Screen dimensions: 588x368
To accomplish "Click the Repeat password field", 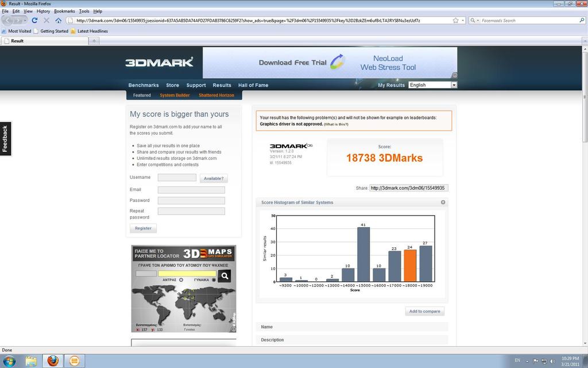I will [191, 211].
